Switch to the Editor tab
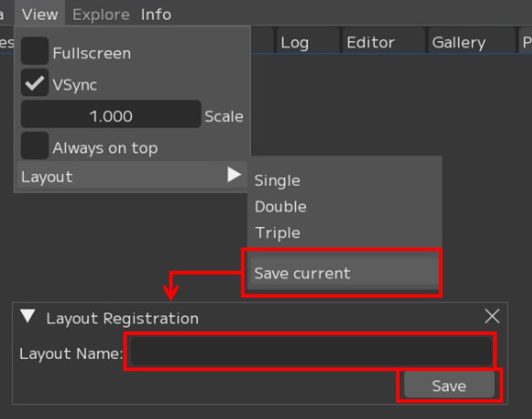The width and height of the screenshot is (532, 419). 370,42
